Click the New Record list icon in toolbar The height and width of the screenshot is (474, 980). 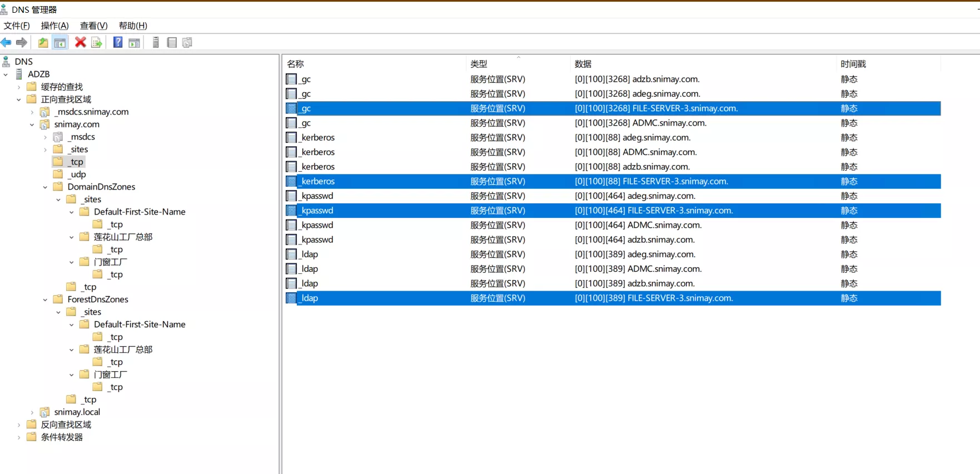(172, 43)
